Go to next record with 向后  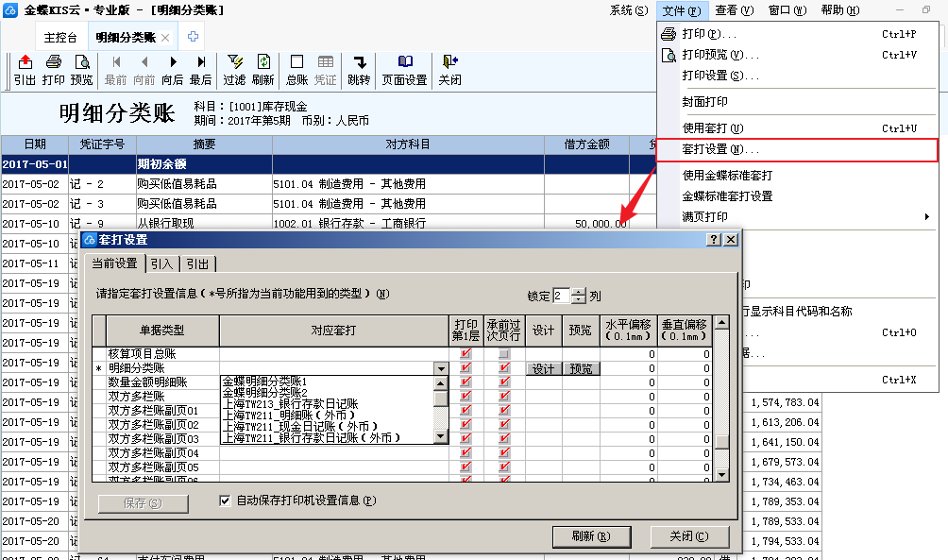(172, 70)
